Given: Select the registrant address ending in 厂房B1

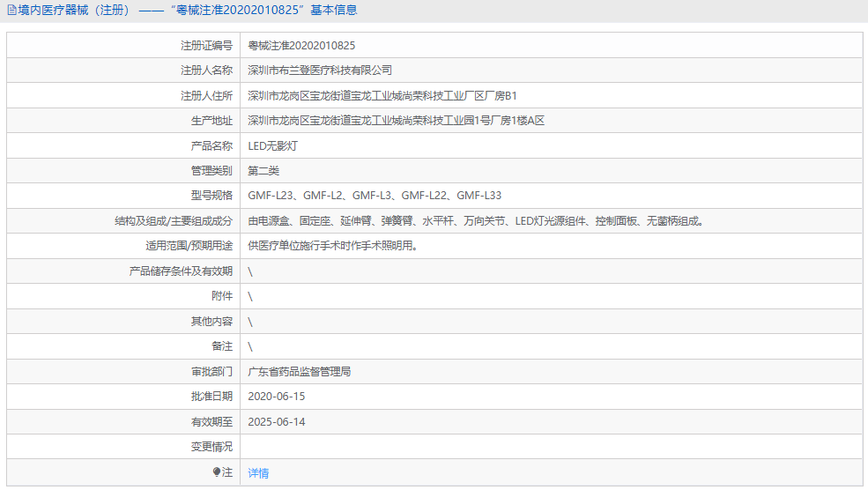Looking at the screenshot, I should [x=382, y=96].
